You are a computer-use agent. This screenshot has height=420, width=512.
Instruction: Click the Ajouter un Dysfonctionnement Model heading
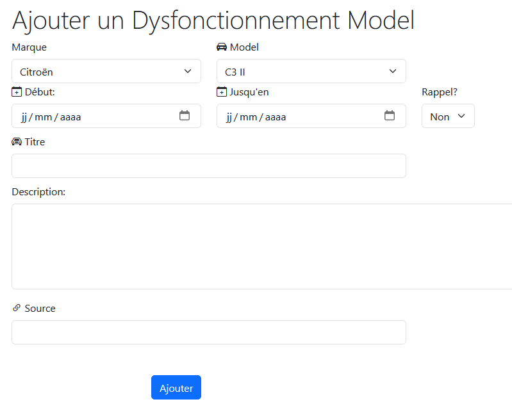(213, 20)
